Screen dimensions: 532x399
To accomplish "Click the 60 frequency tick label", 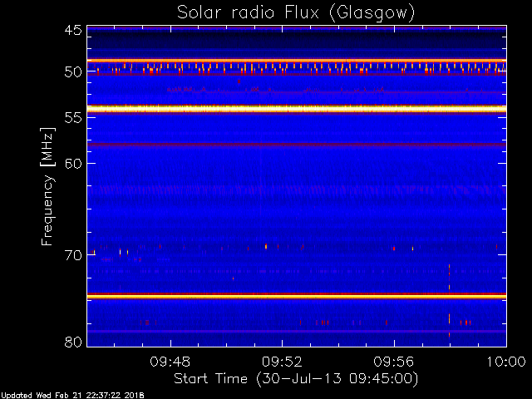I will [x=73, y=164].
